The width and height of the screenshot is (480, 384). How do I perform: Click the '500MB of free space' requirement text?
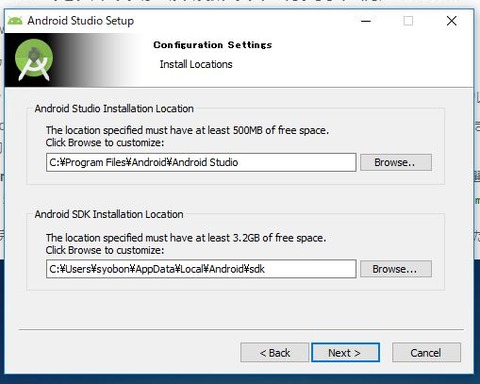[x=281, y=130]
